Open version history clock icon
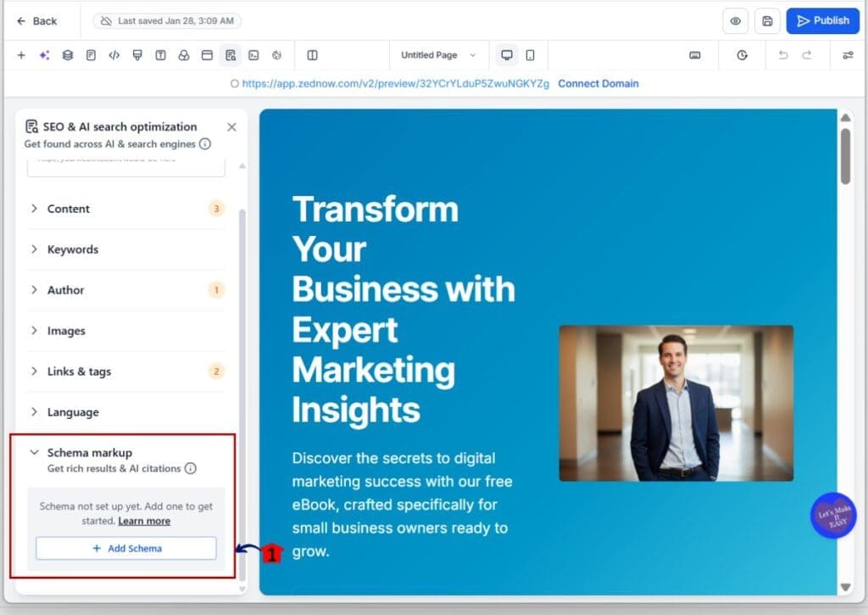868x615 pixels. (x=742, y=55)
